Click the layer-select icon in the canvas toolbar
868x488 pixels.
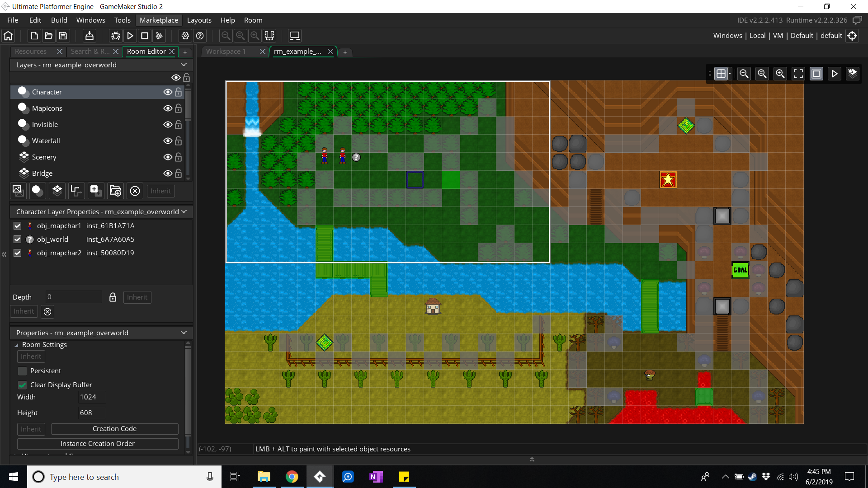(x=853, y=74)
